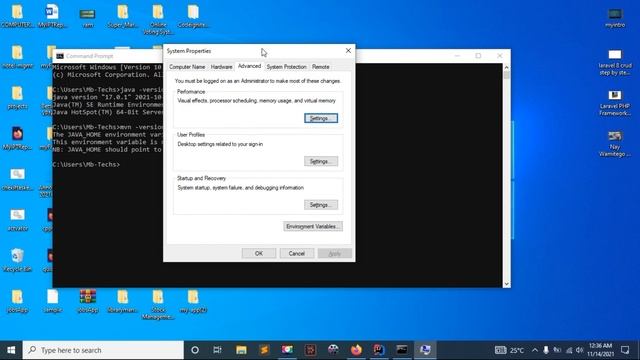This screenshot has width=640, height=360.
Task: Select the Advanced tab
Action: click(x=249, y=66)
